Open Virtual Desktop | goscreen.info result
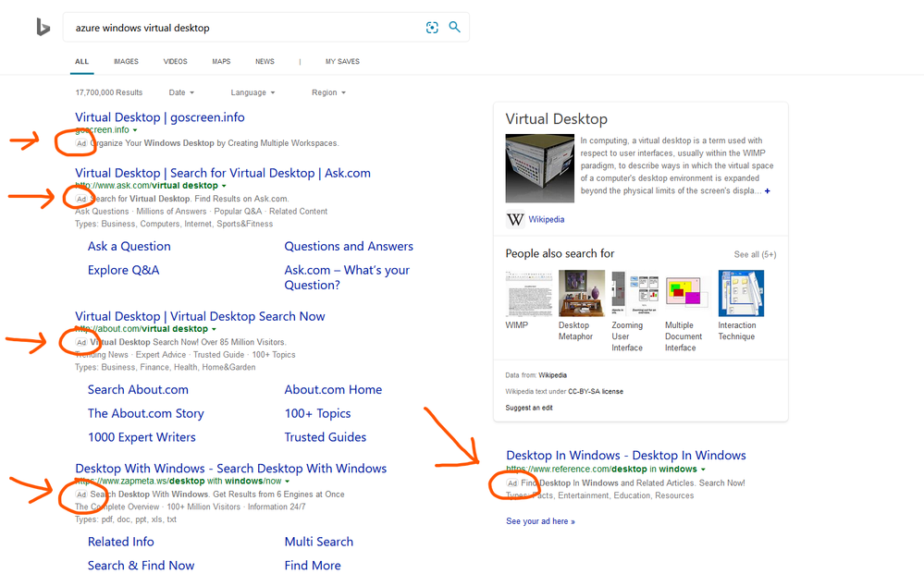 [160, 117]
